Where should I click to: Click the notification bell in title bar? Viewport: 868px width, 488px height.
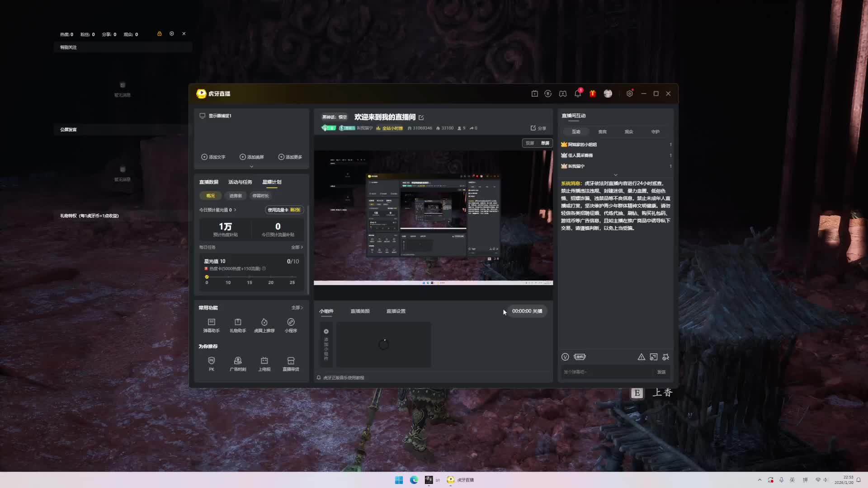(577, 94)
